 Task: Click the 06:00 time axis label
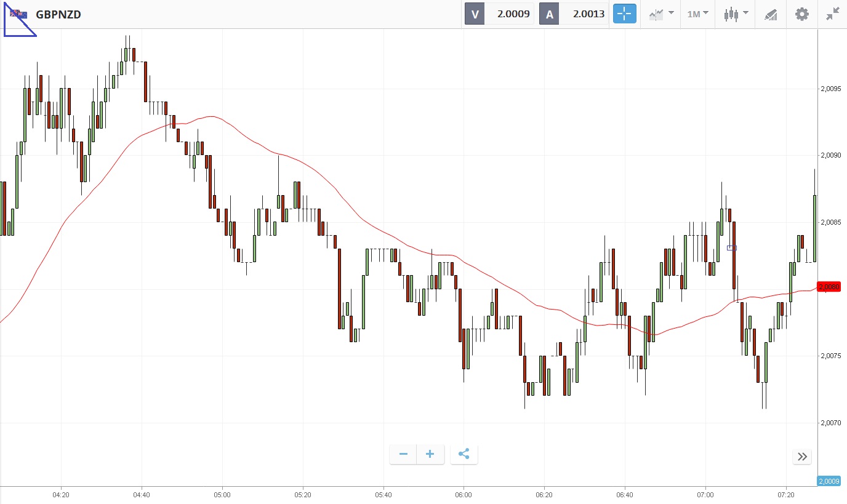point(464,494)
